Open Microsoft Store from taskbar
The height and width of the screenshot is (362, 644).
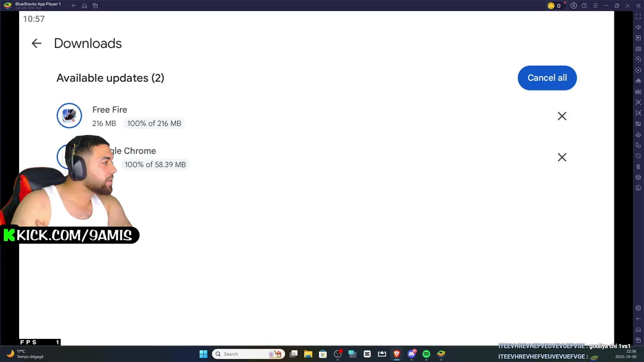(323, 354)
